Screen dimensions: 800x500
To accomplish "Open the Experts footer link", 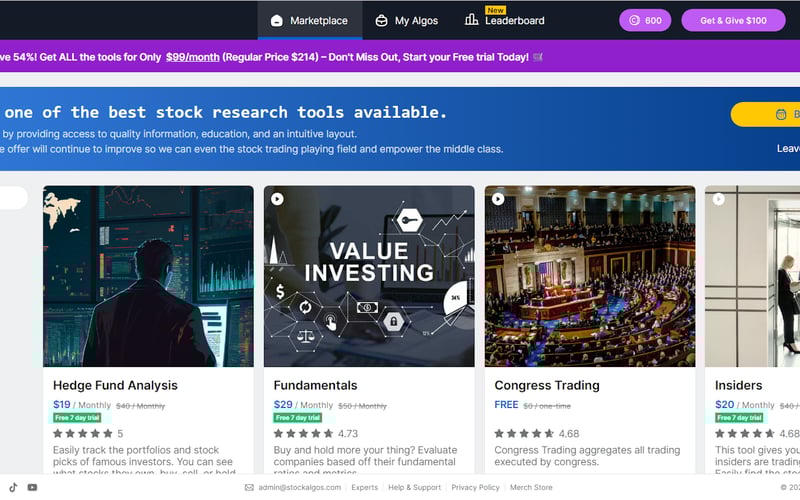I will pos(365,487).
